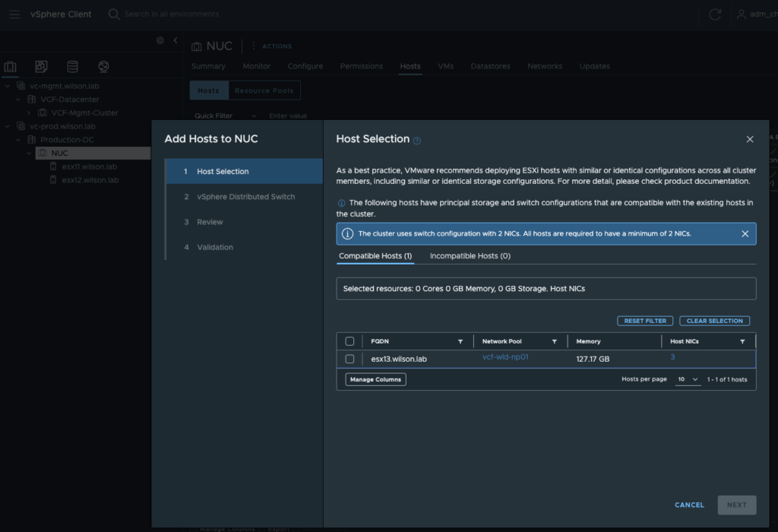Open the Updates tab

594,66
